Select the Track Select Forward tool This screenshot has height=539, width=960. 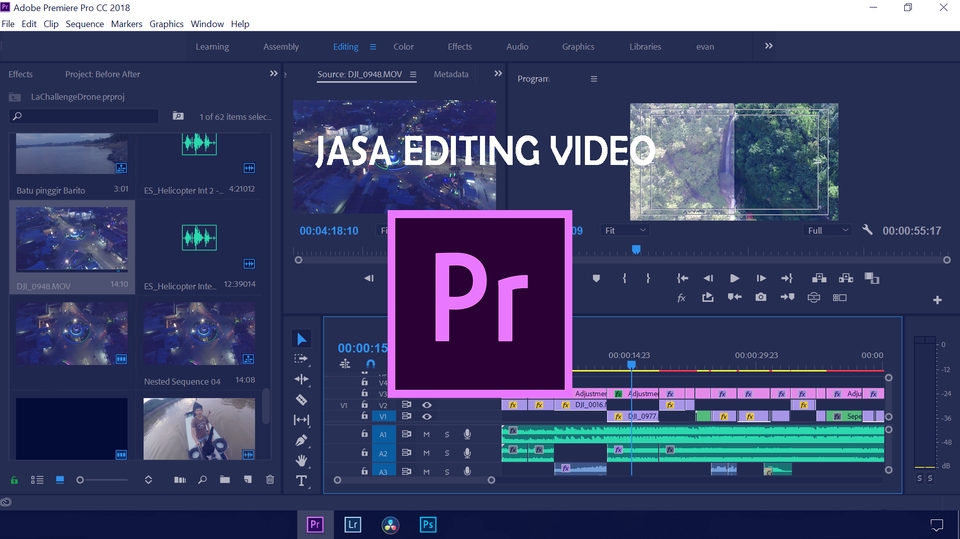(x=301, y=359)
